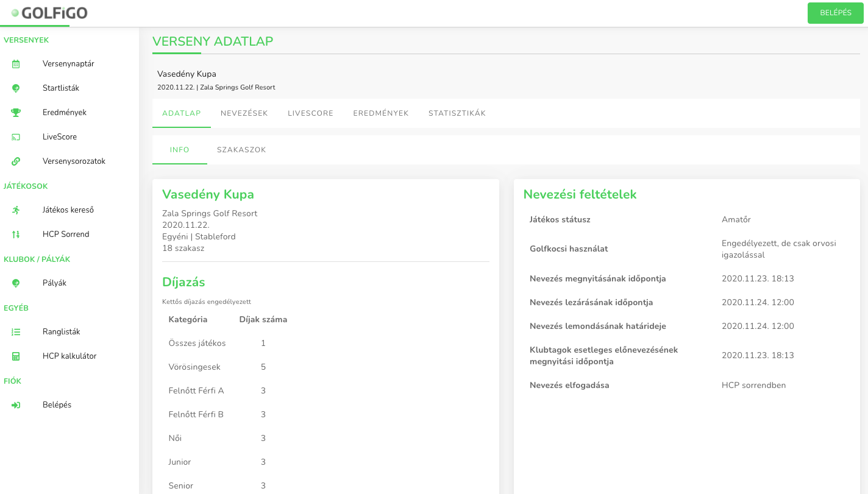
Task: Switch to the NEVEZÉSEK tab
Action: coord(244,113)
